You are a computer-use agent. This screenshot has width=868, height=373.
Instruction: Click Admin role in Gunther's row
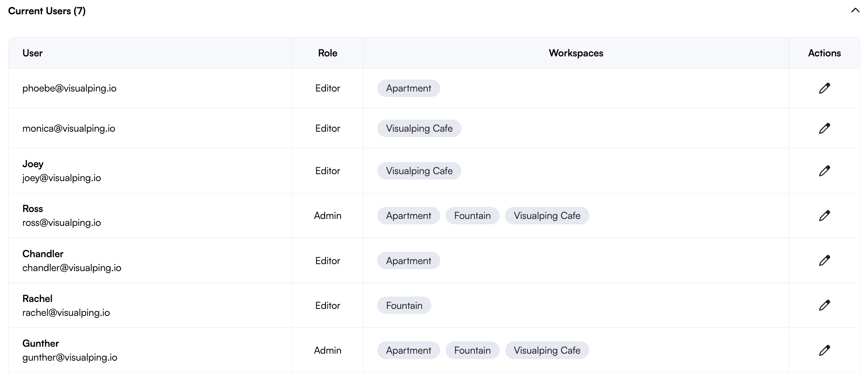(328, 350)
